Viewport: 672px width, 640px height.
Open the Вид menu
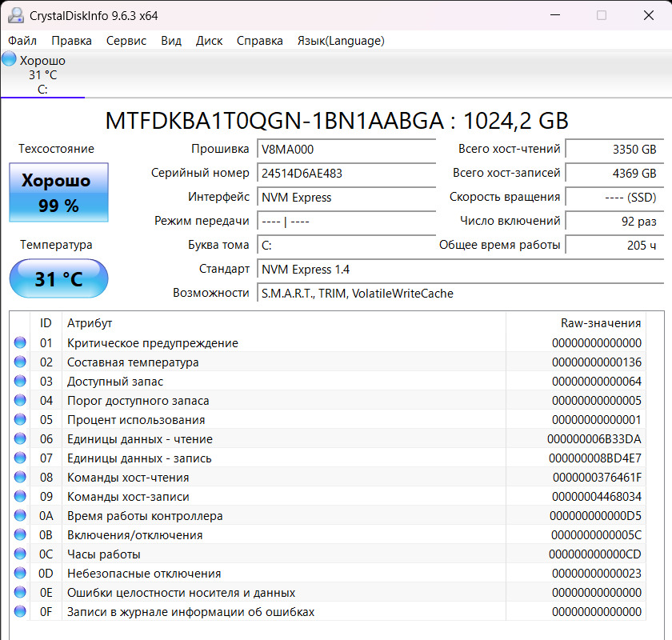click(x=171, y=41)
